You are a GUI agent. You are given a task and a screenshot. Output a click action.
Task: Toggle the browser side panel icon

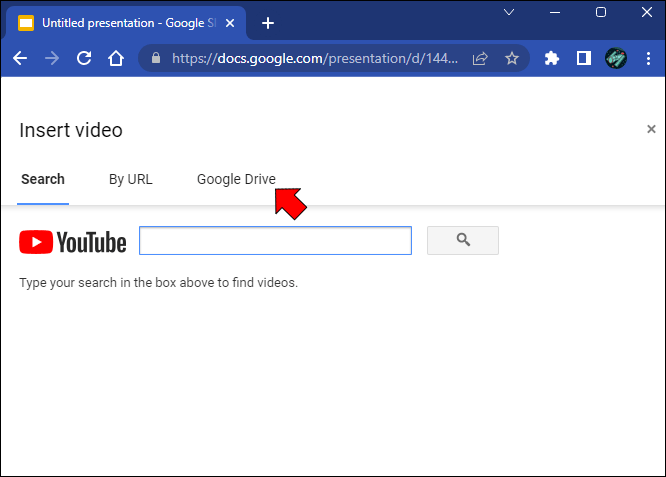click(x=584, y=58)
